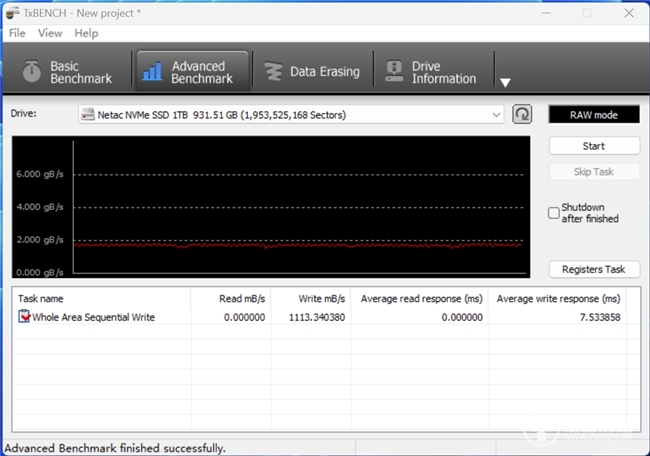Click the RAW mode button
Screen dimensions: 650x456
click(x=594, y=115)
